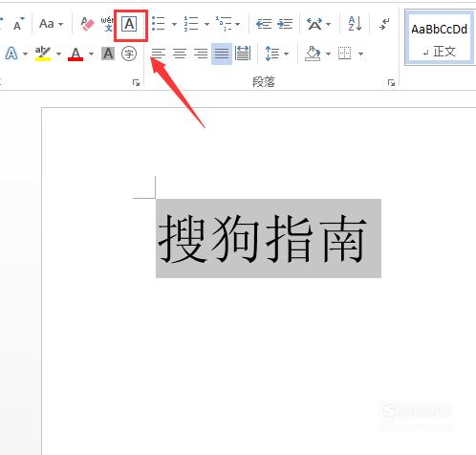Expand the bullet library dropdown

(x=174, y=24)
